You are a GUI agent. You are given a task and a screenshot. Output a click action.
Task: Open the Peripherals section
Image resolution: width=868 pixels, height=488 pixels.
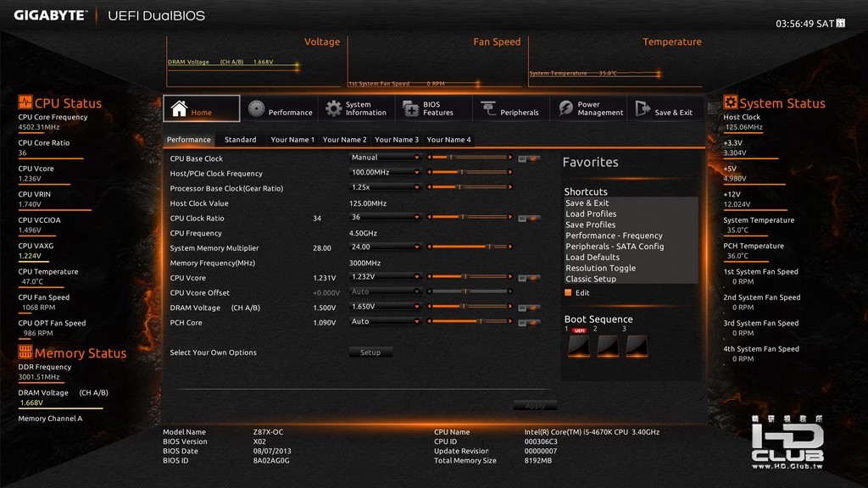[x=509, y=108]
